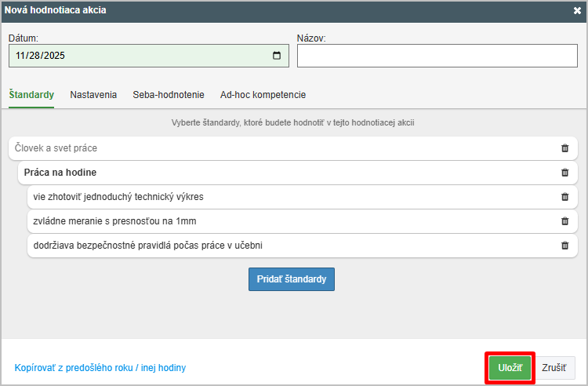Click the 'Pridať štandardy' button
588x386 pixels.
click(292, 279)
